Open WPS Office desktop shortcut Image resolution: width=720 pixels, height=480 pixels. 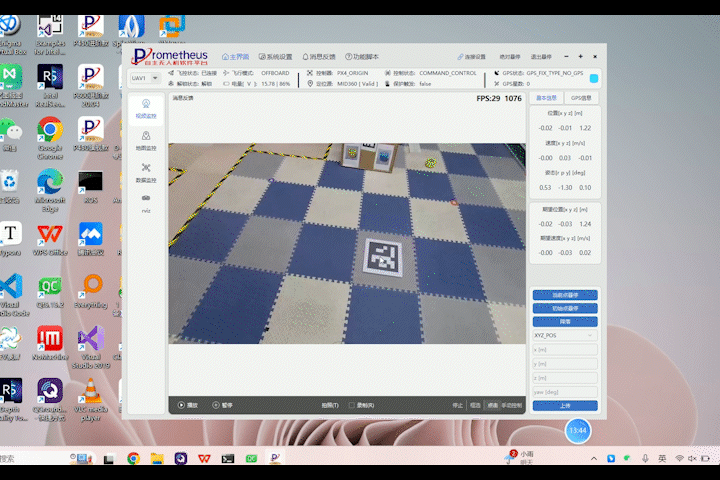point(50,238)
